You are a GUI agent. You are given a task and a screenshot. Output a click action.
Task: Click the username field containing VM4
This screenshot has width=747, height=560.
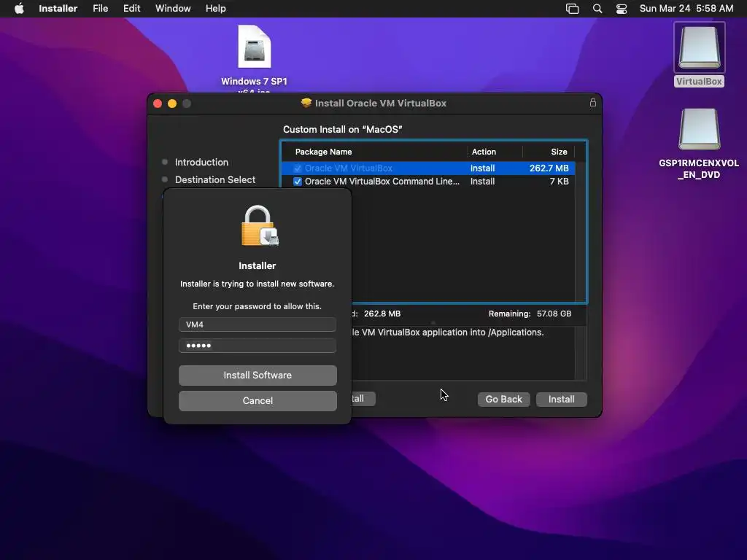(x=258, y=324)
